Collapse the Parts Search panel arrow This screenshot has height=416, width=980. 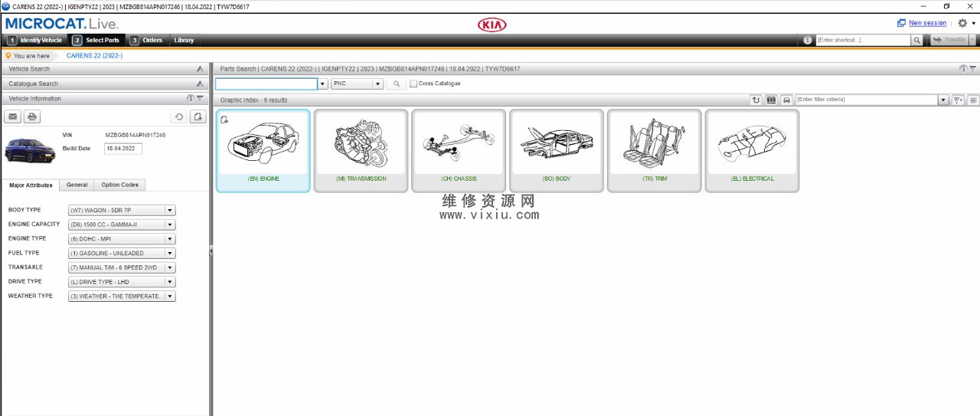click(x=973, y=69)
